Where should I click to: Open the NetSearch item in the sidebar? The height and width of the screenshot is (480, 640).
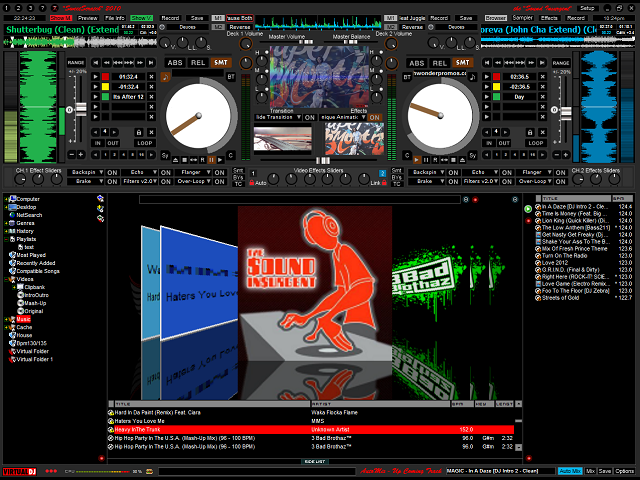pyautogui.click(x=29, y=215)
